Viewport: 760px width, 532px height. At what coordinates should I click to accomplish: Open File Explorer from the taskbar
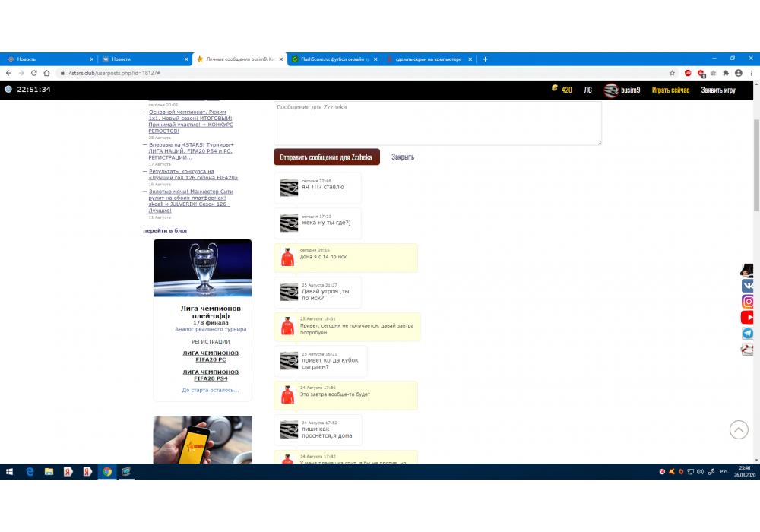(x=49, y=471)
